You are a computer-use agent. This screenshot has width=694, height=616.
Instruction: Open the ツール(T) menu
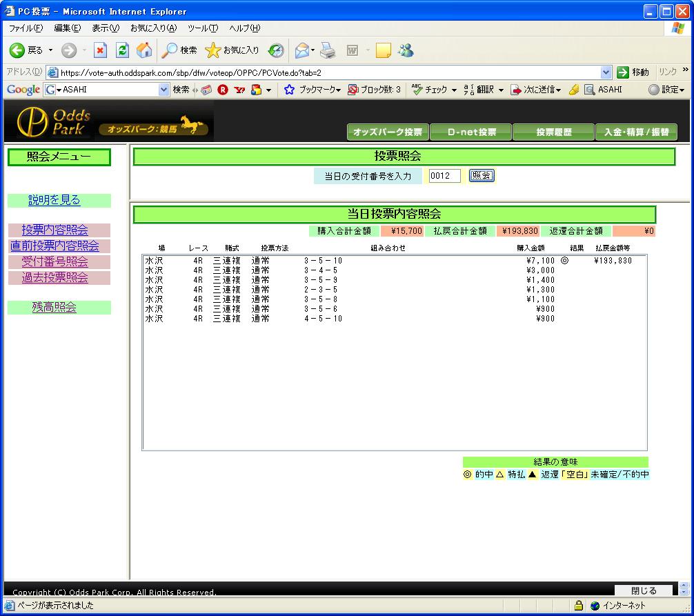coord(202,28)
